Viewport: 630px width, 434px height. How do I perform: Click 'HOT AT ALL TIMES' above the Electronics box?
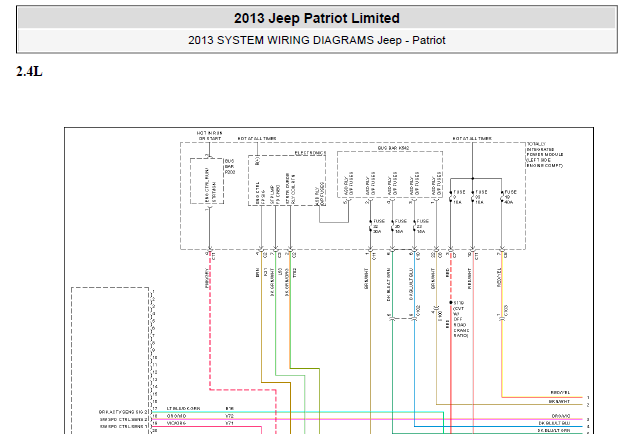[x=257, y=139]
